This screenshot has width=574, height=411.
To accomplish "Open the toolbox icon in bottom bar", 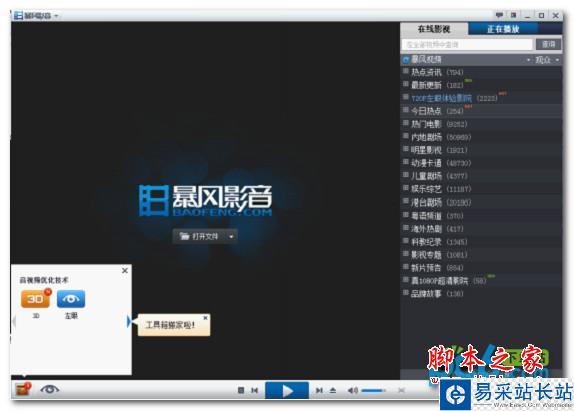I will 23,389.
